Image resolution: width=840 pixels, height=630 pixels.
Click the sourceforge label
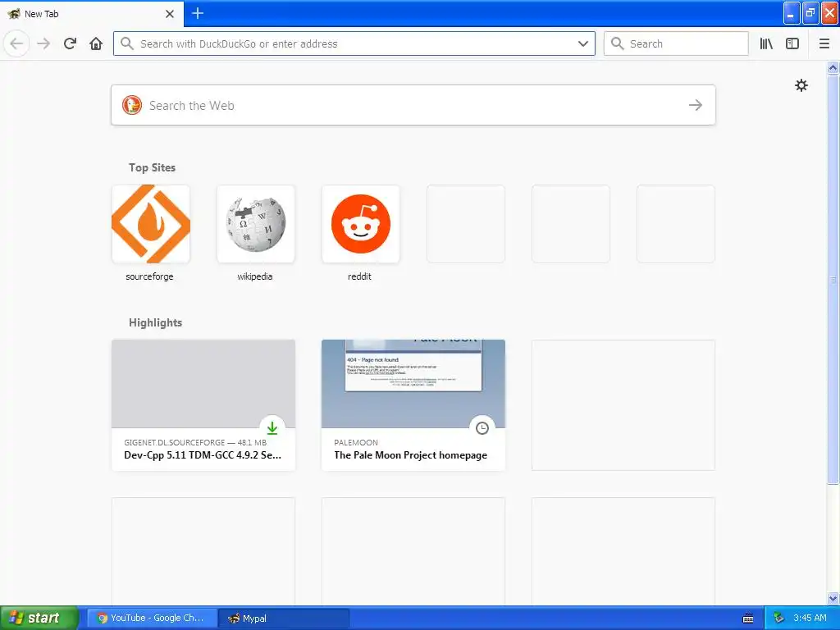(x=149, y=276)
